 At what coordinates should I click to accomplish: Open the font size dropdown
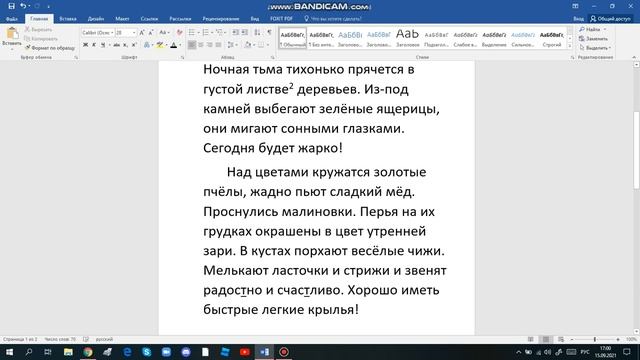(134, 32)
